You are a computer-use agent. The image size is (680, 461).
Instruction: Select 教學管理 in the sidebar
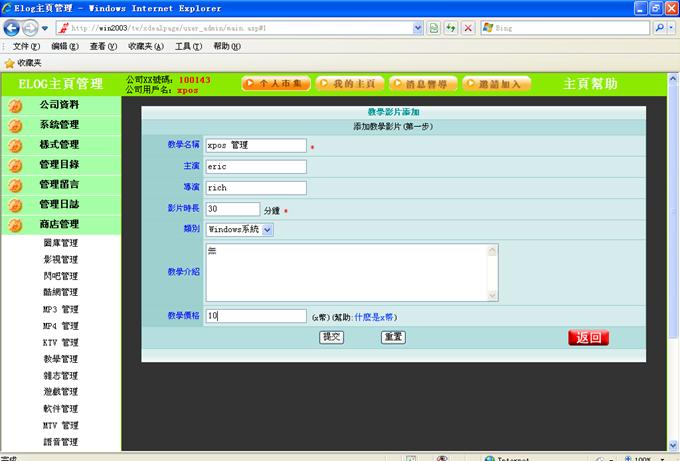(x=60, y=359)
